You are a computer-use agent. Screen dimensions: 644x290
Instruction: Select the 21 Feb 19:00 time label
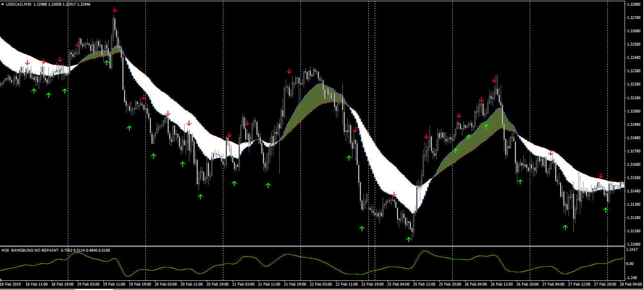[x=295, y=284]
